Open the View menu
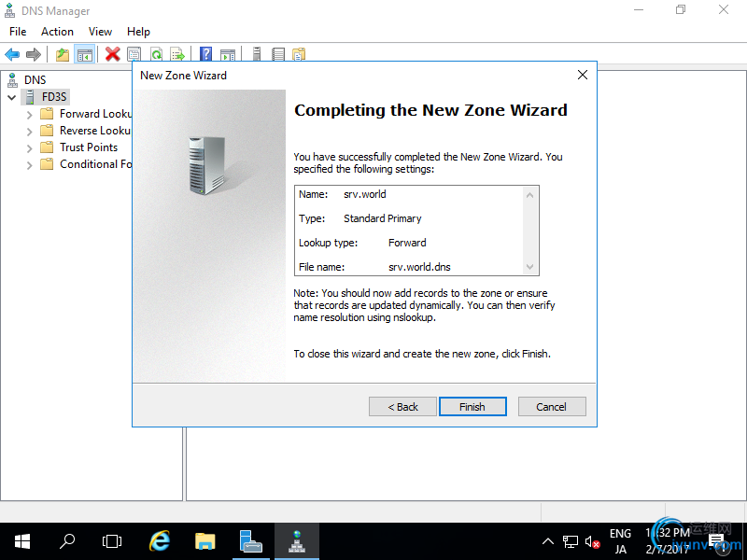747x560 pixels. coord(100,32)
